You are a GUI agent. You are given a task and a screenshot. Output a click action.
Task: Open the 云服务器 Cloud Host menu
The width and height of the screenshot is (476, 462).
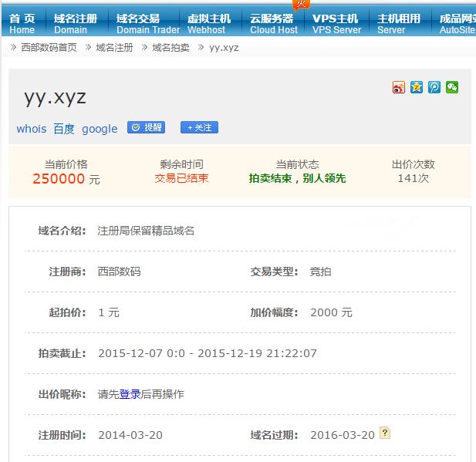273,24
